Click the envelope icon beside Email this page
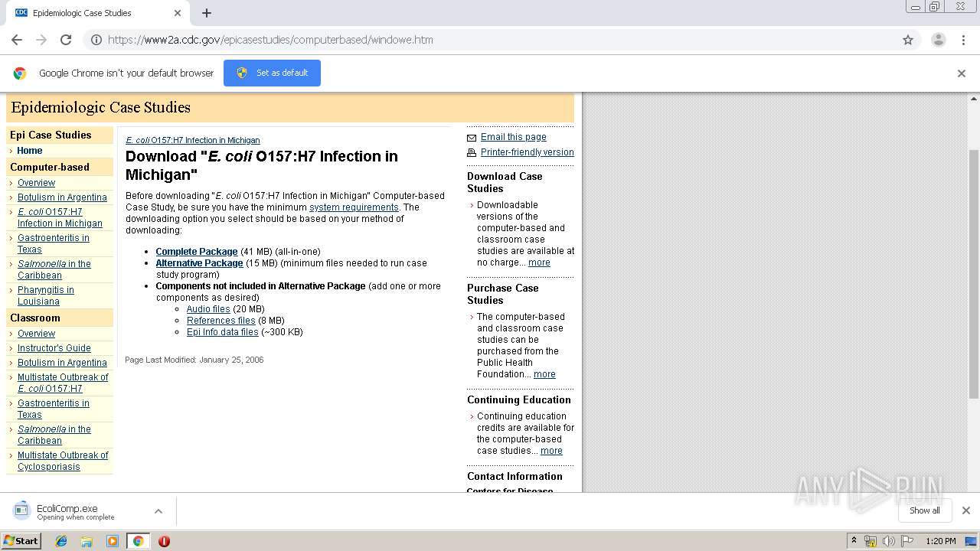980x551 pixels. tap(472, 138)
